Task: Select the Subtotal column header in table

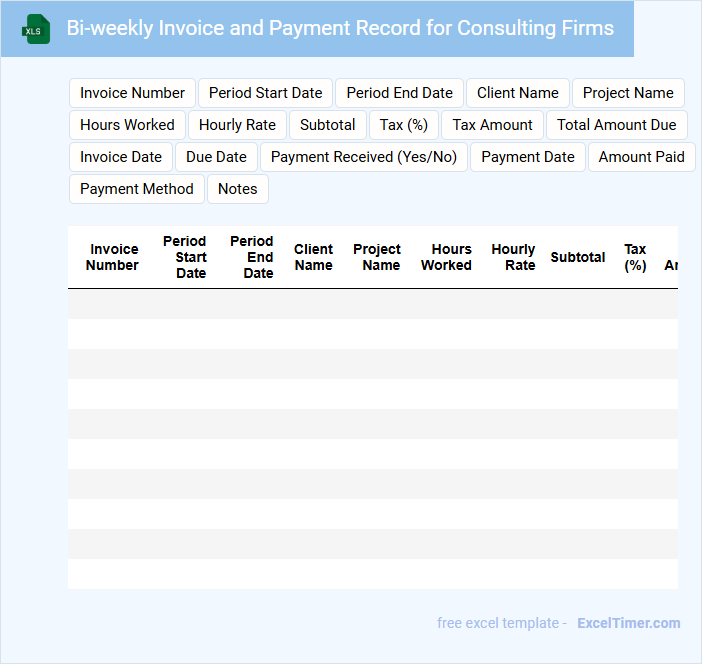Action: tap(577, 257)
